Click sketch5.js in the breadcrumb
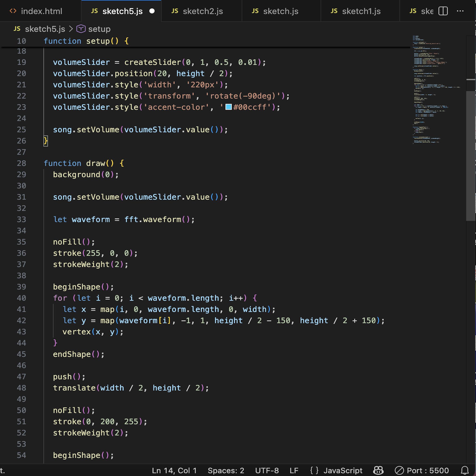476x476 pixels. click(45, 29)
